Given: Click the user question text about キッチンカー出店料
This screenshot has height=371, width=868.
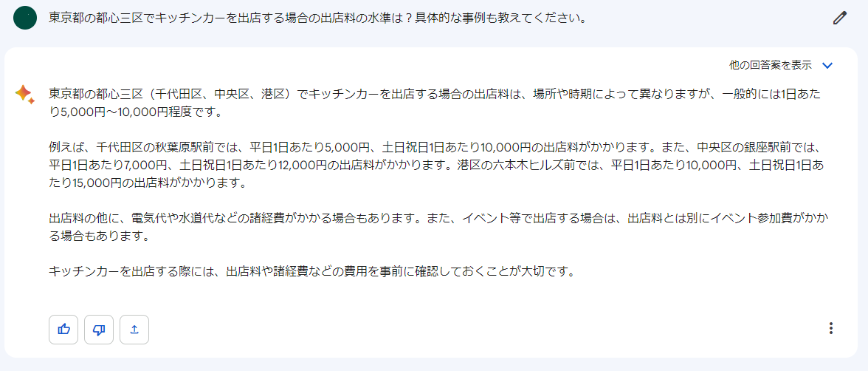Looking at the screenshot, I should coord(317,18).
